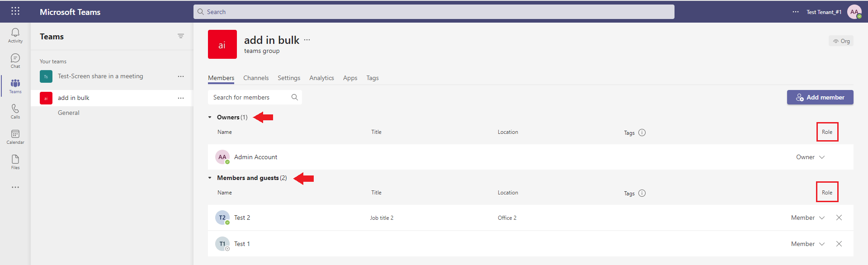Select Teams in the left rail

(15, 86)
